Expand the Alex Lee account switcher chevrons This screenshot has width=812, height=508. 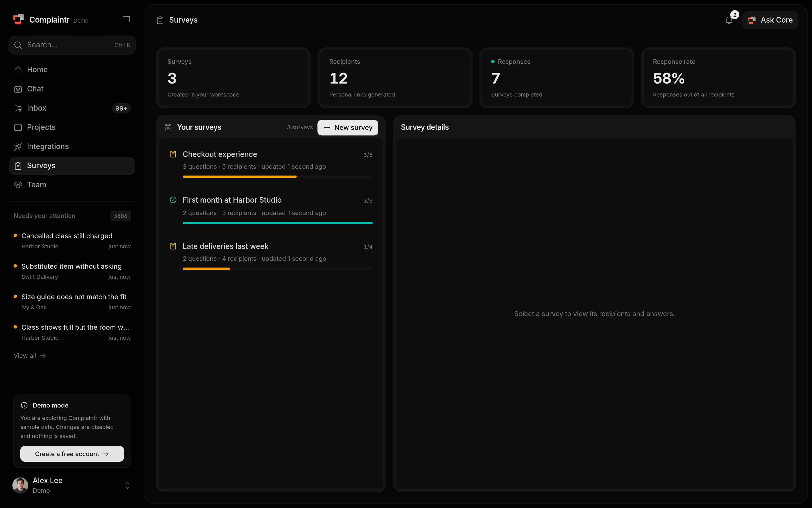pos(127,485)
